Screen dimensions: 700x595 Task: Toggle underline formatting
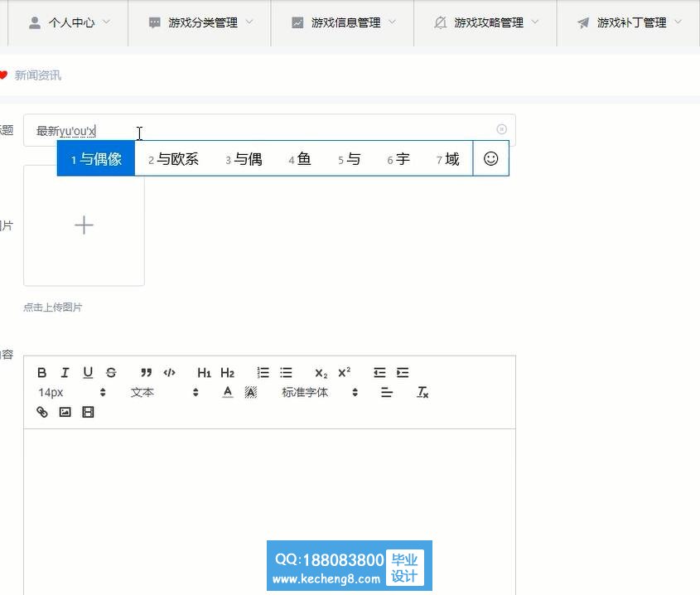click(88, 373)
